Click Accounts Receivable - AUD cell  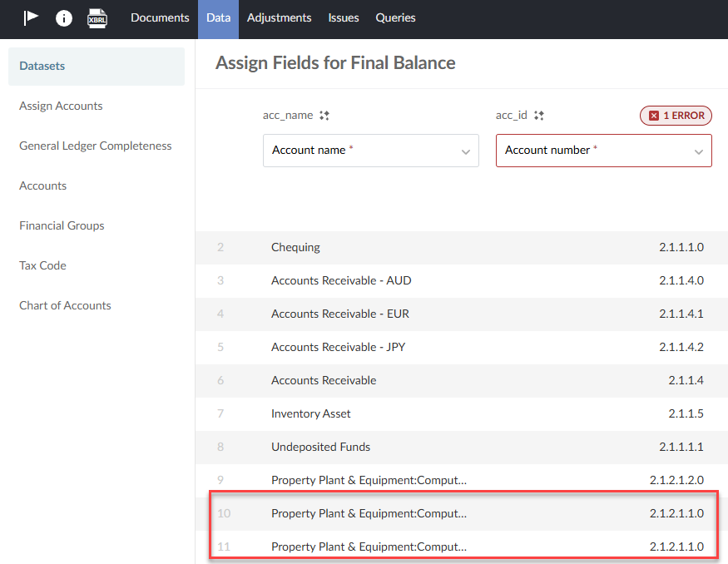[x=341, y=281]
